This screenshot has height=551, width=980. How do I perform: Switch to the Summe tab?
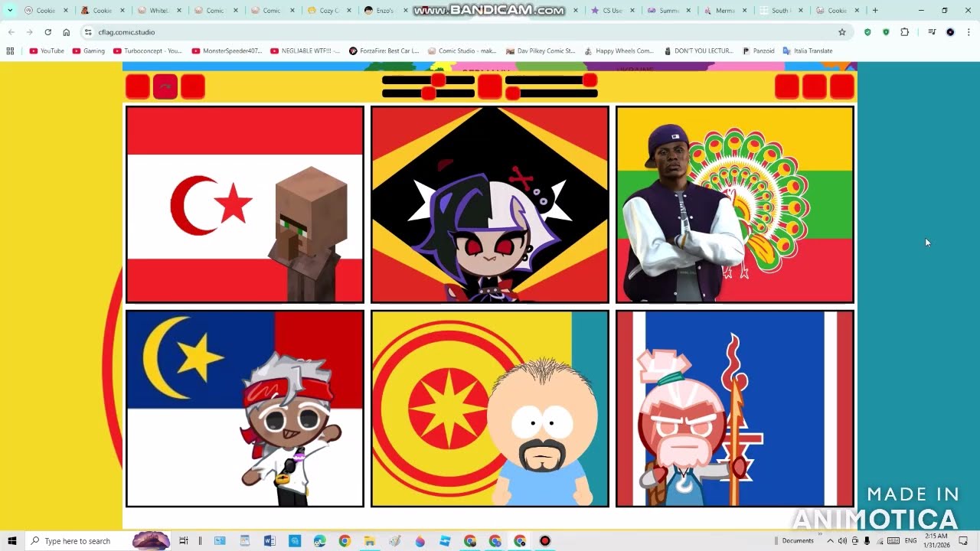pos(669,11)
